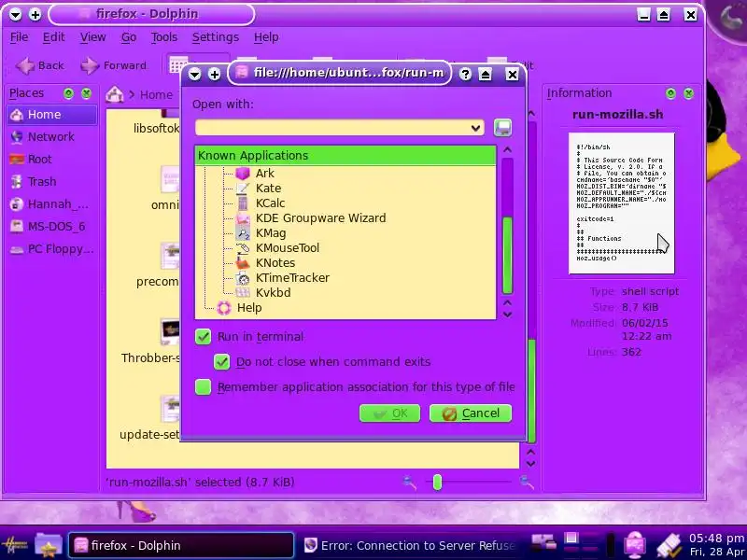Click the KCalc calculator icon

pos(243,203)
